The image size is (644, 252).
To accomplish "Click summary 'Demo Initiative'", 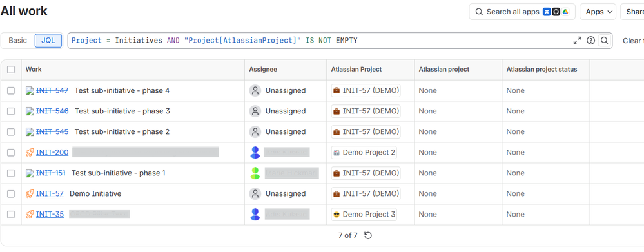I will point(95,194).
